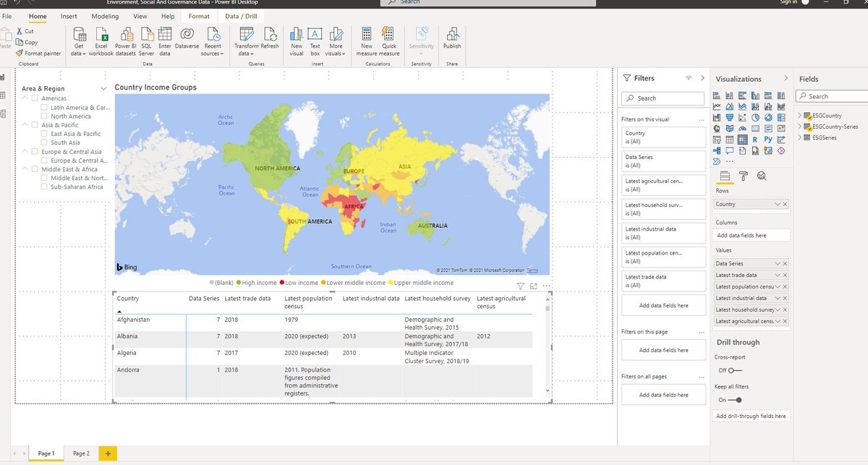Switch to the Modeling ribbon tab
Viewport: 868px width, 465px height.
106,16
